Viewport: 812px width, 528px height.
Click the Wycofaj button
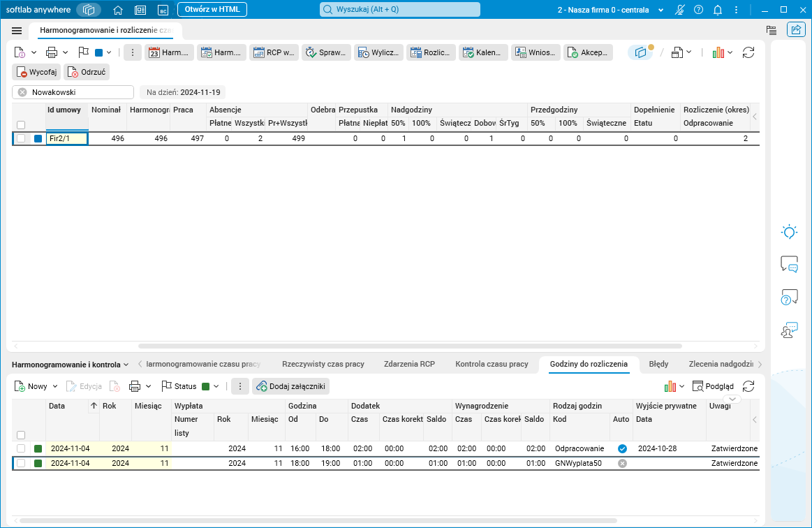pyautogui.click(x=36, y=72)
